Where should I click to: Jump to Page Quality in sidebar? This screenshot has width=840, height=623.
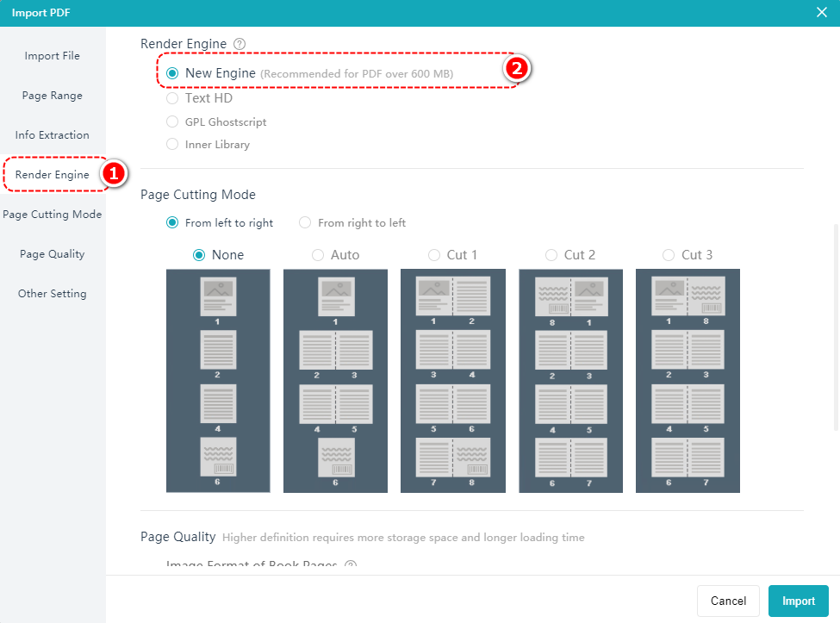tap(52, 254)
